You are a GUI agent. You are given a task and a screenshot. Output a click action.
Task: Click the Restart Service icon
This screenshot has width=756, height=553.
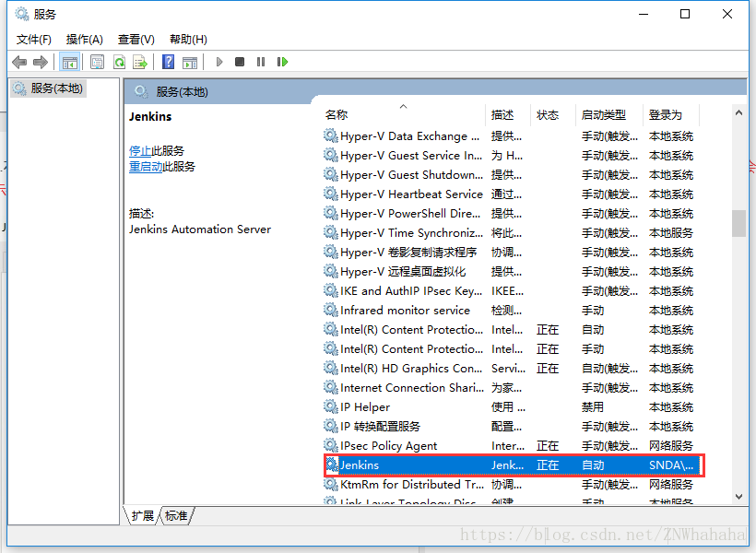282,62
